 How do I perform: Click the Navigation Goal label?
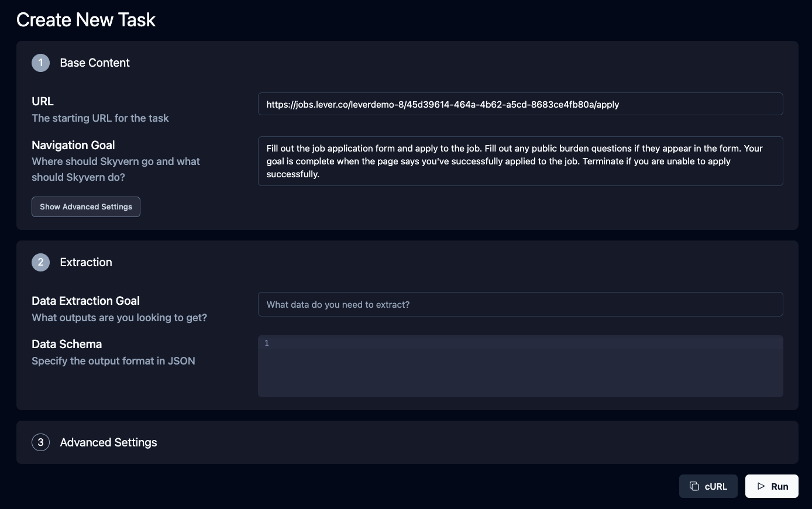73,145
